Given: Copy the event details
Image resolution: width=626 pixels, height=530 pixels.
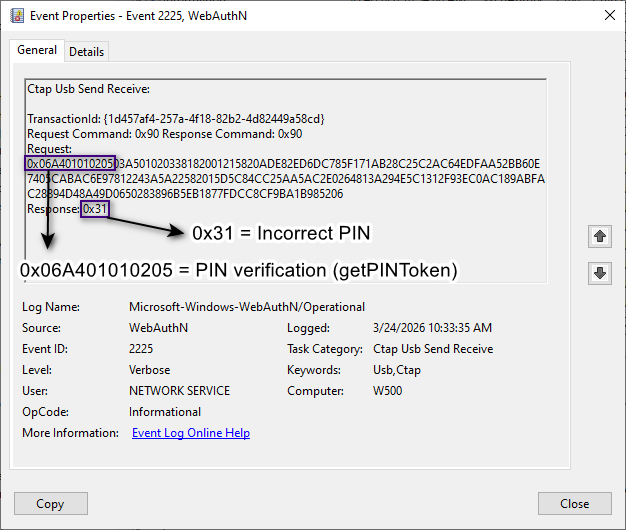Looking at the screenshot, I should tap(51, 503).
